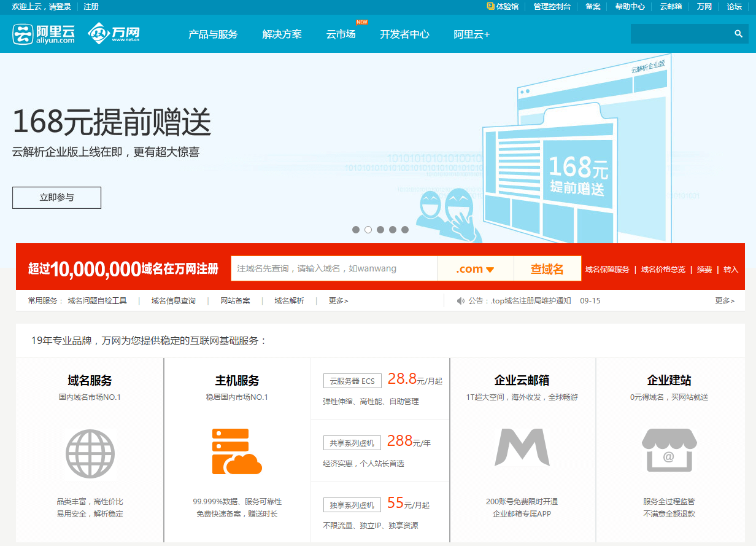Open the .com domain suffix dropdown
The height and width of the screenshot is (546, 756).
tap(475, 269)
